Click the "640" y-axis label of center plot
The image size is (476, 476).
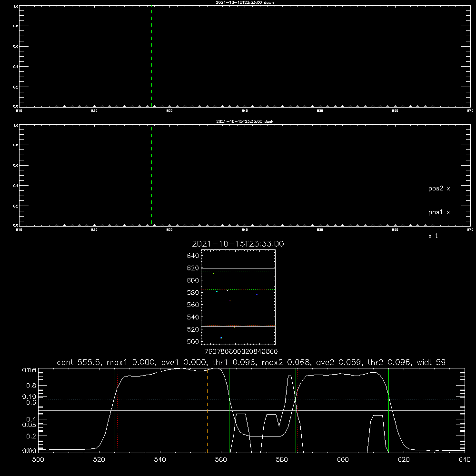[x=193, y=256]
